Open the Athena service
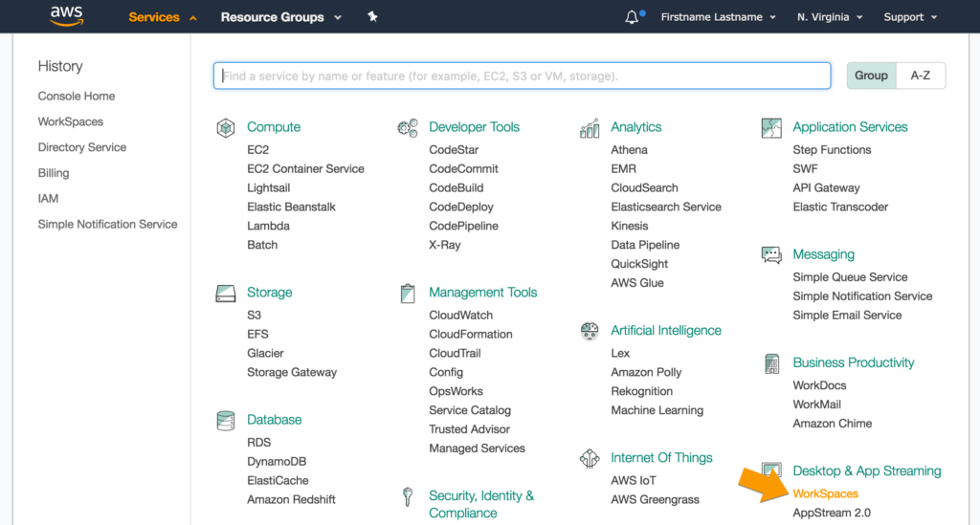Viewport: 980px width, 525px height. tap(629, 150)
